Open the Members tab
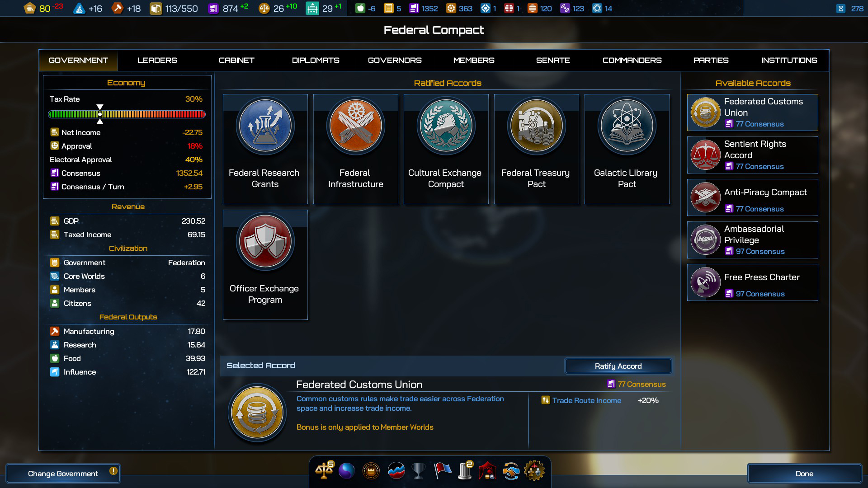868x488 pixels. (474, 60)
